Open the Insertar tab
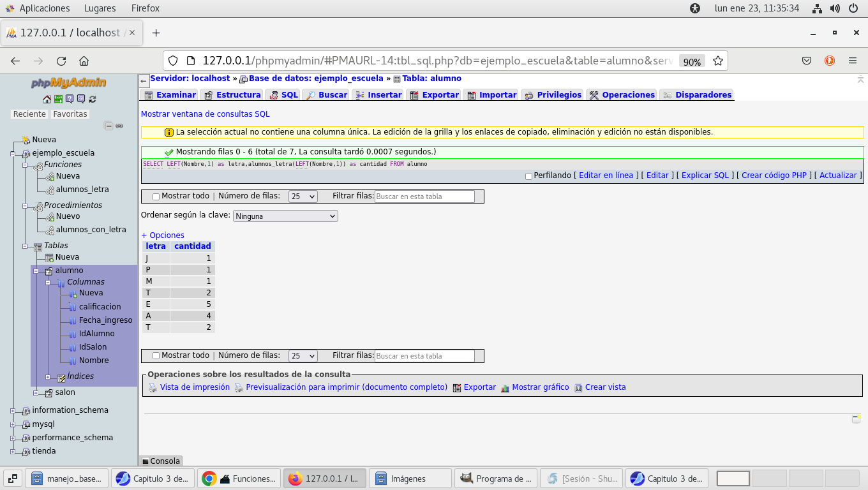This screenshot has height=490, width=868. point(378,95)
